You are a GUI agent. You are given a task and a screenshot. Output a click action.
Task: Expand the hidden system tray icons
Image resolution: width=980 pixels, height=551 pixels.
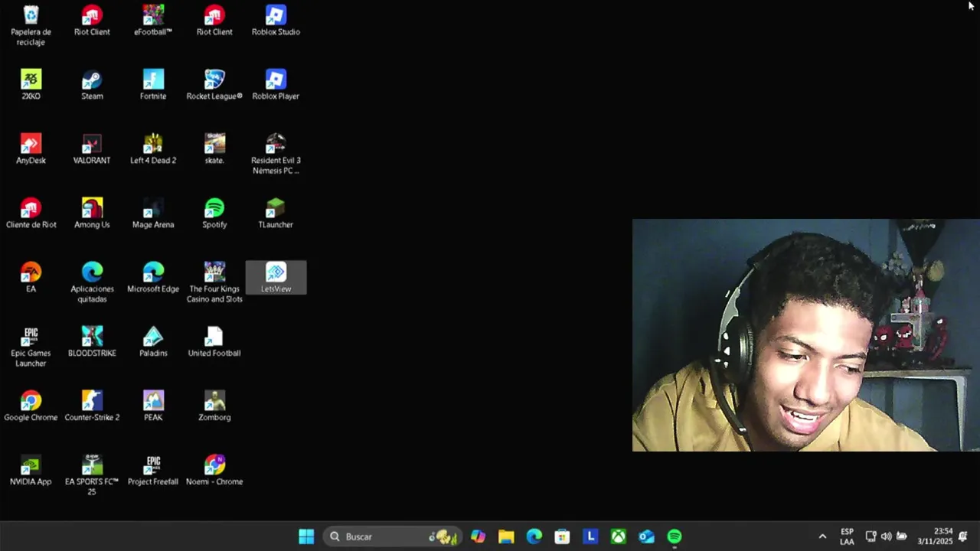click(x=822, y=536)
